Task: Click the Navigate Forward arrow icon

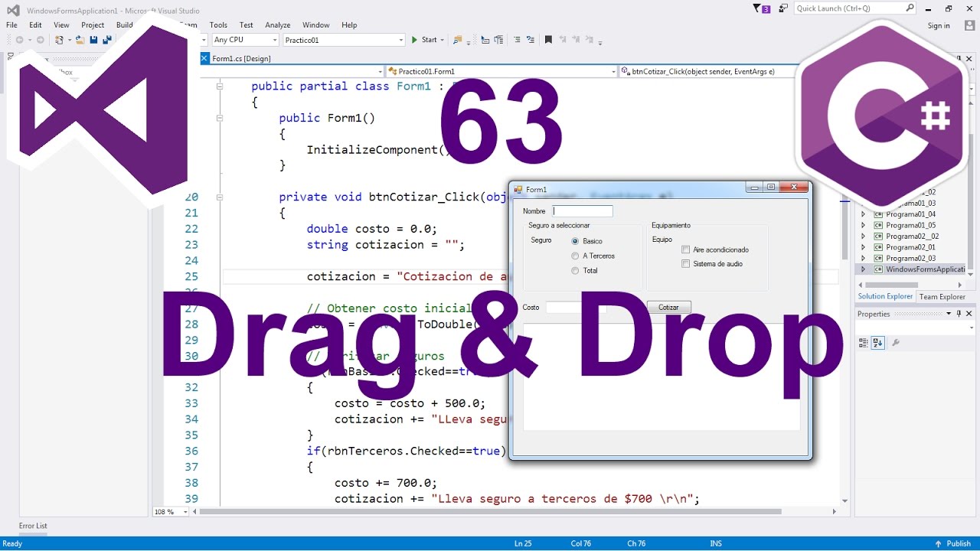Action: click(39, 40)
